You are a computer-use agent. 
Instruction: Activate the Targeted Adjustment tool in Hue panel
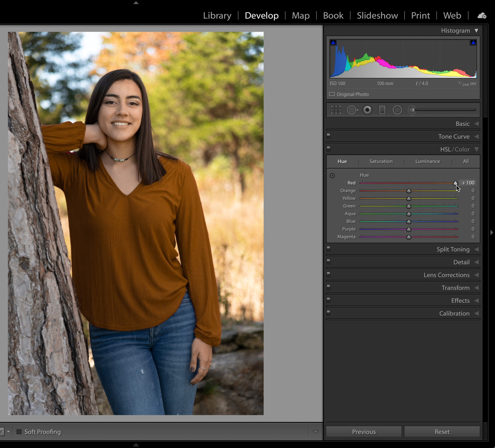point(332,175)
